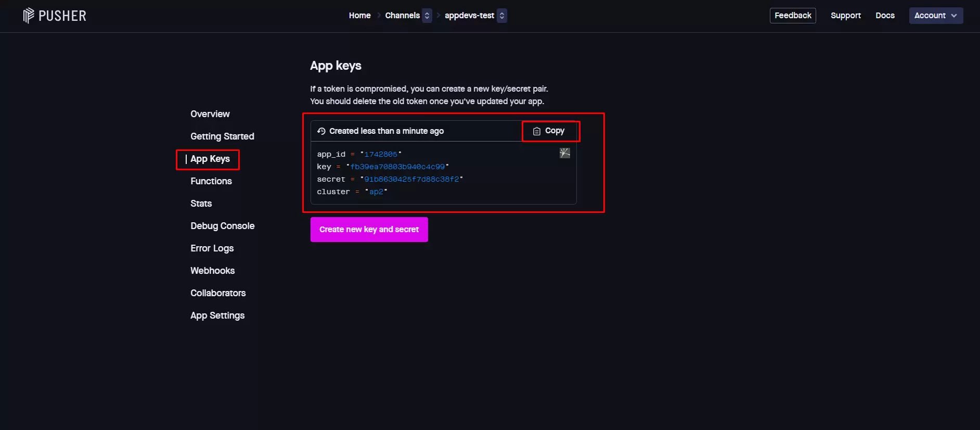Viewport: 980px width, 430px height.
Task: Open the Debug Console
Action: [x=222, y=226]
